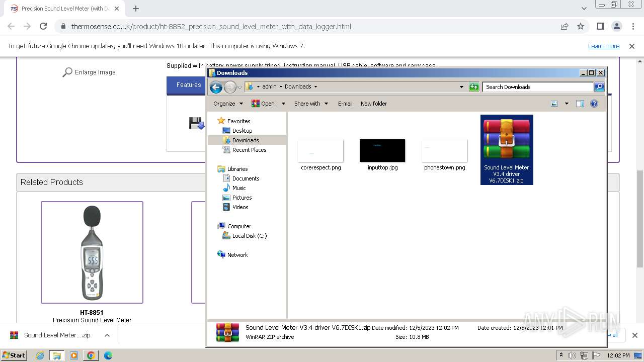
Task: Click Open in Explorer toolbar
Action: tap(263, 104)
